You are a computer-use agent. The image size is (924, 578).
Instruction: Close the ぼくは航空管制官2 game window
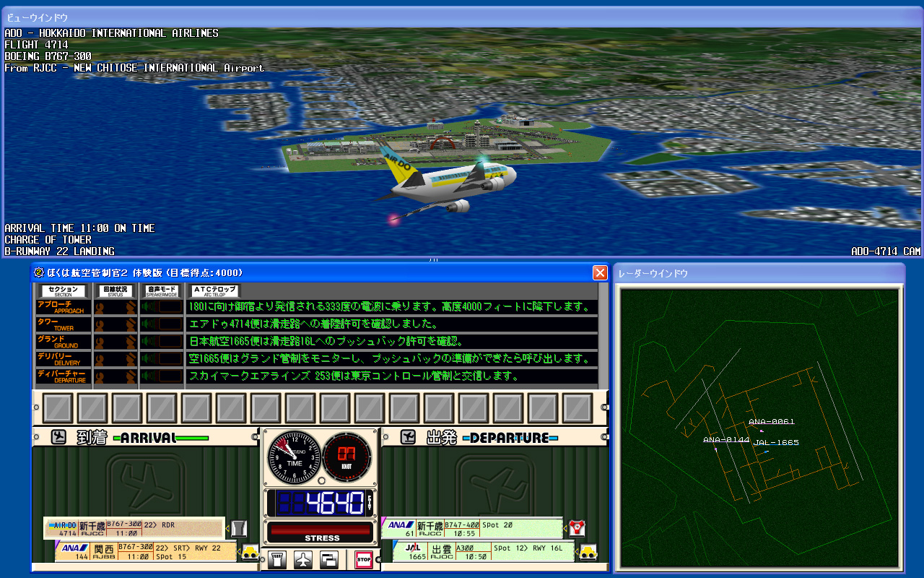599,272
